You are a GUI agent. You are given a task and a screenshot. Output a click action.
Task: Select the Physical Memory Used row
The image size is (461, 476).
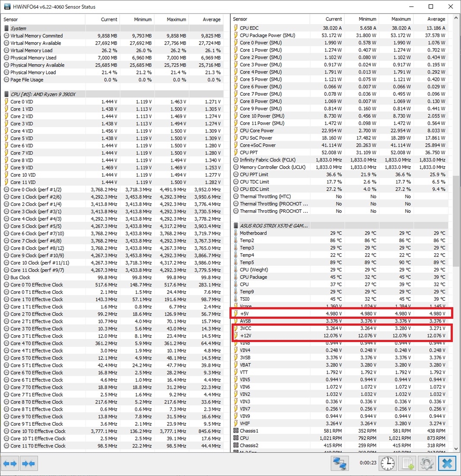pos(113,58)
